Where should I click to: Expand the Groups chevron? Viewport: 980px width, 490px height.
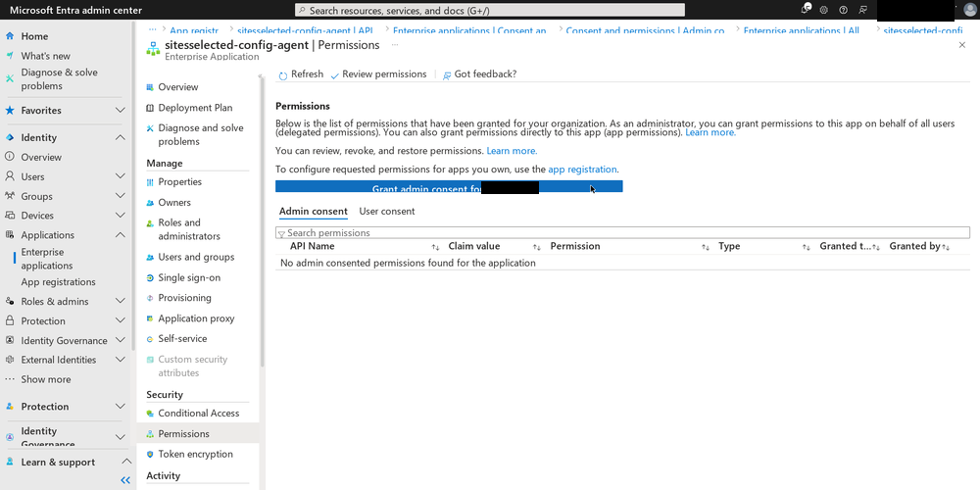coord(121,196)
